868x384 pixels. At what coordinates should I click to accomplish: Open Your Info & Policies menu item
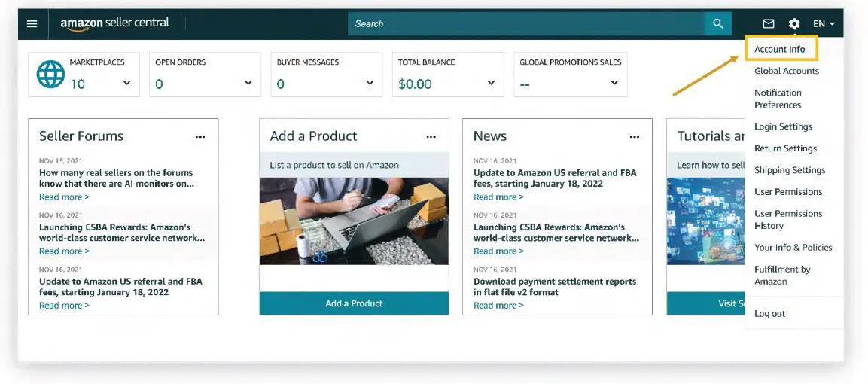tap(793, 247)
